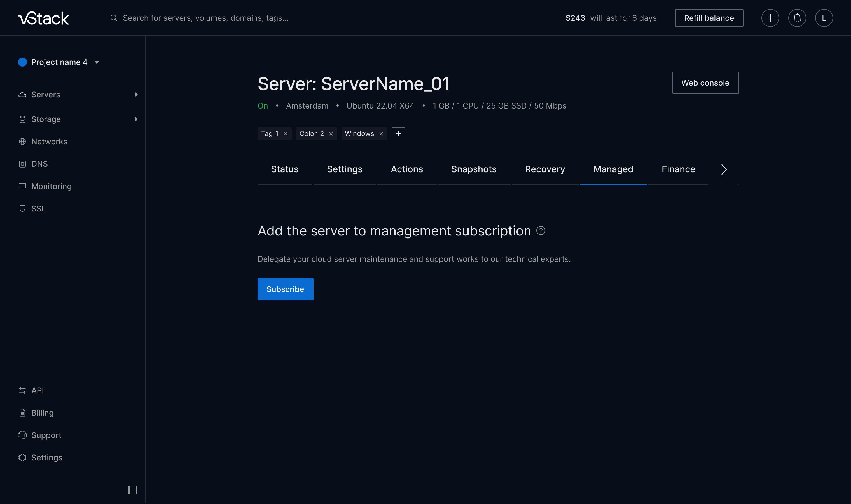Open the notifications bell
The width and height of the screenshot is (851, 504).
797,18
